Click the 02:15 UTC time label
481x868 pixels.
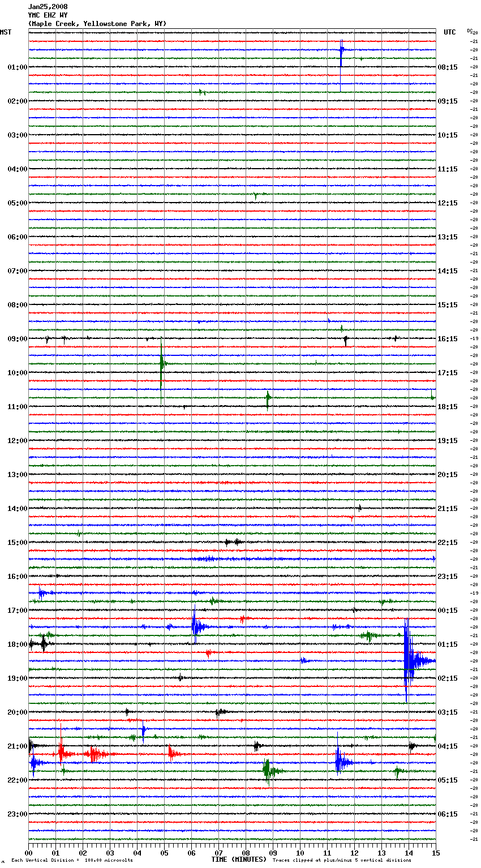click(448, 678)
